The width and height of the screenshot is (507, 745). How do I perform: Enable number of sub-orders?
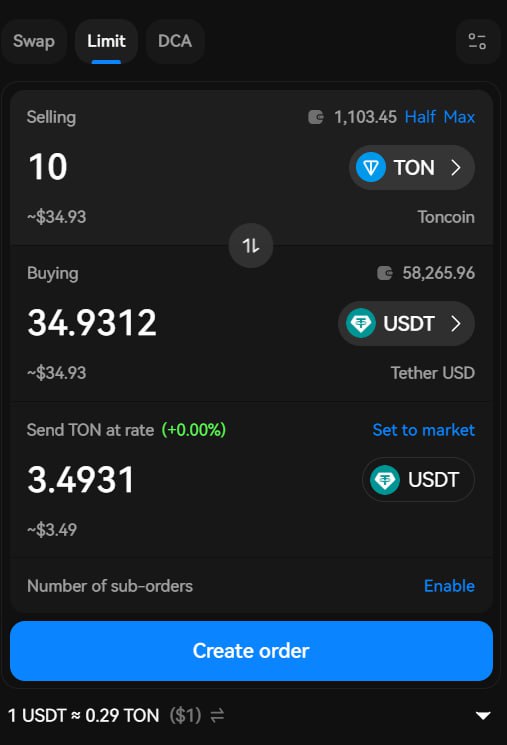click(449, 586)
